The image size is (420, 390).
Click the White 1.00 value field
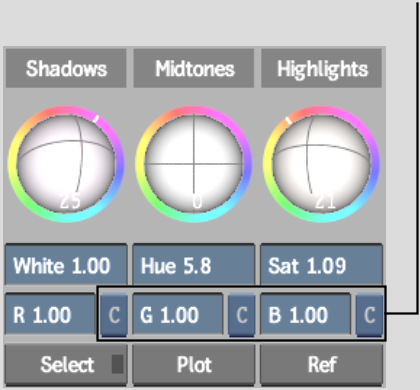pos(66,265)
